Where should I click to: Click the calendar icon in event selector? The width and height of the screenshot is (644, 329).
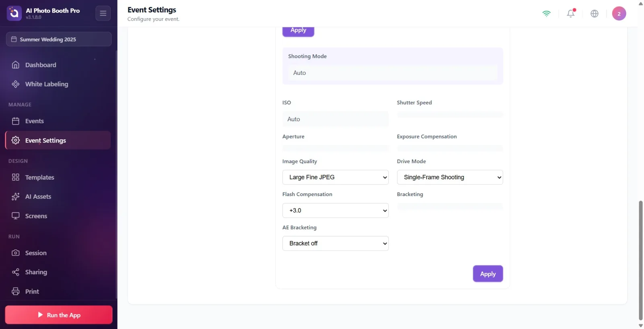pyautogui.click(x=14, y=39)
